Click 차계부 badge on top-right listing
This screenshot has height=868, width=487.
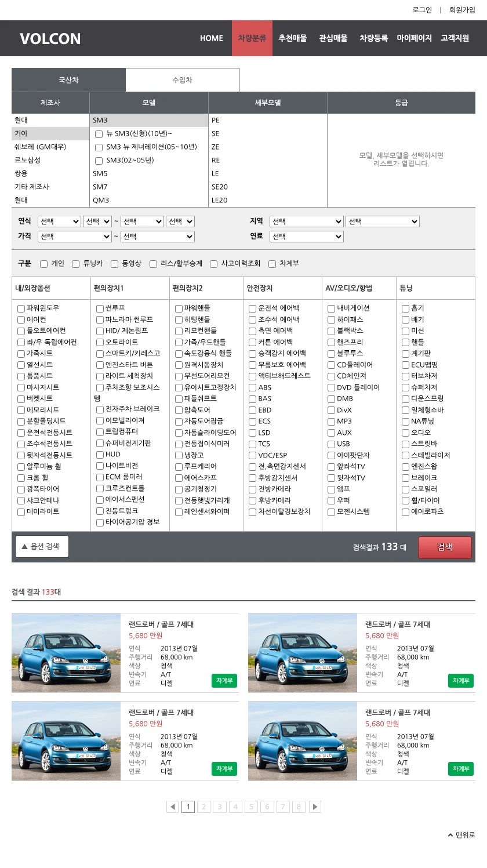[461, 681]
